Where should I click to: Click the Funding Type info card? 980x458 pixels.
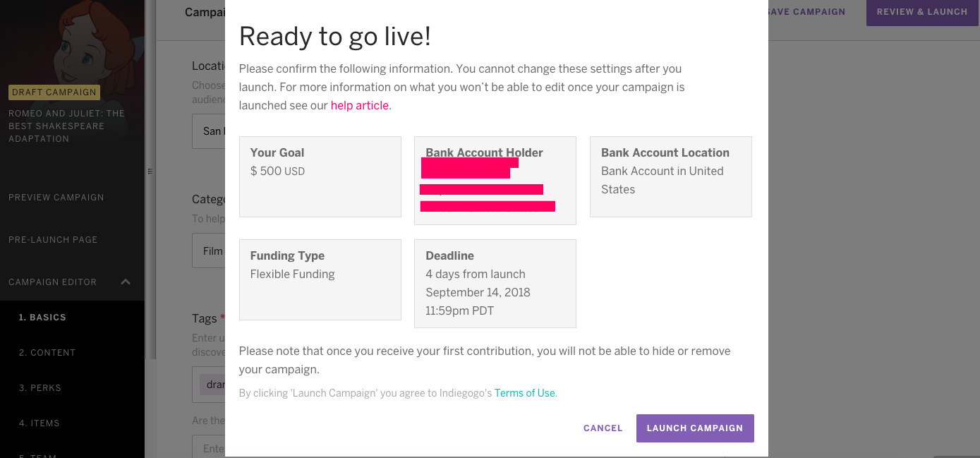tap(320, 280)
